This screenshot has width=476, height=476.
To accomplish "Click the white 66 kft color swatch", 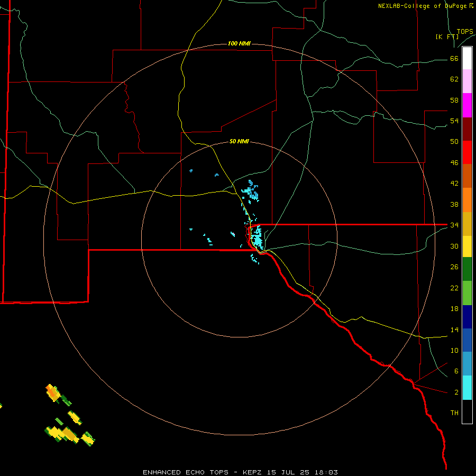I will (467, 58).
